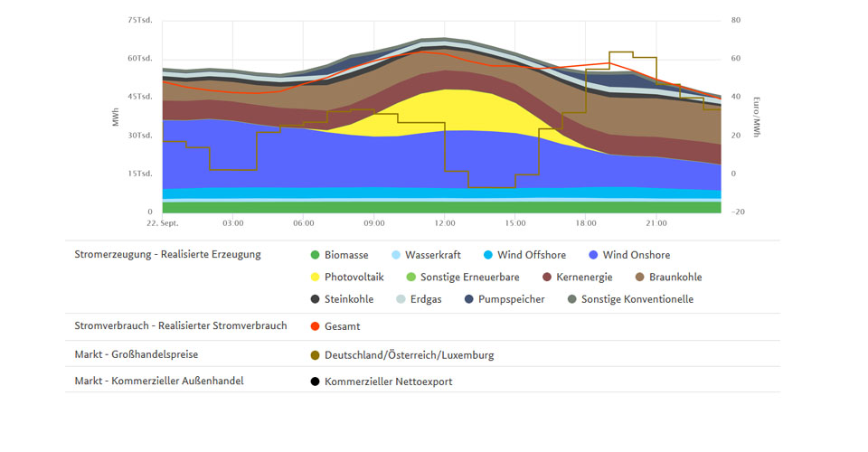868x452 pixels.
Task: Toggle the Kernenergie legend entry
Action: coord(578,278)
